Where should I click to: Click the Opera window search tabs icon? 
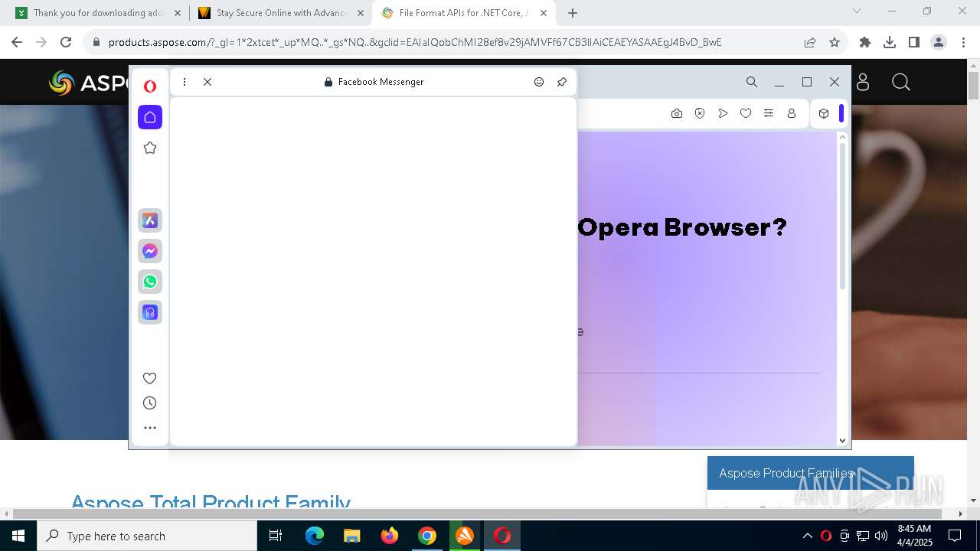tap(752, 82)
